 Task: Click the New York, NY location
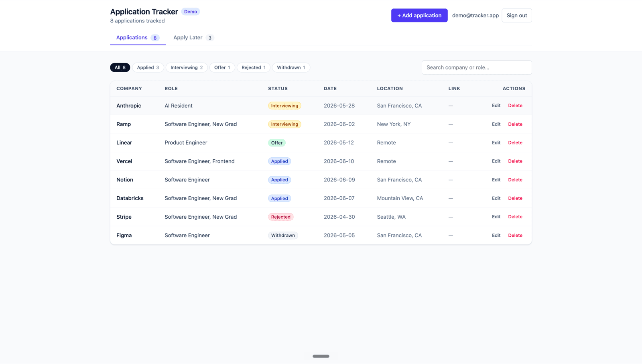pos(394,124)
